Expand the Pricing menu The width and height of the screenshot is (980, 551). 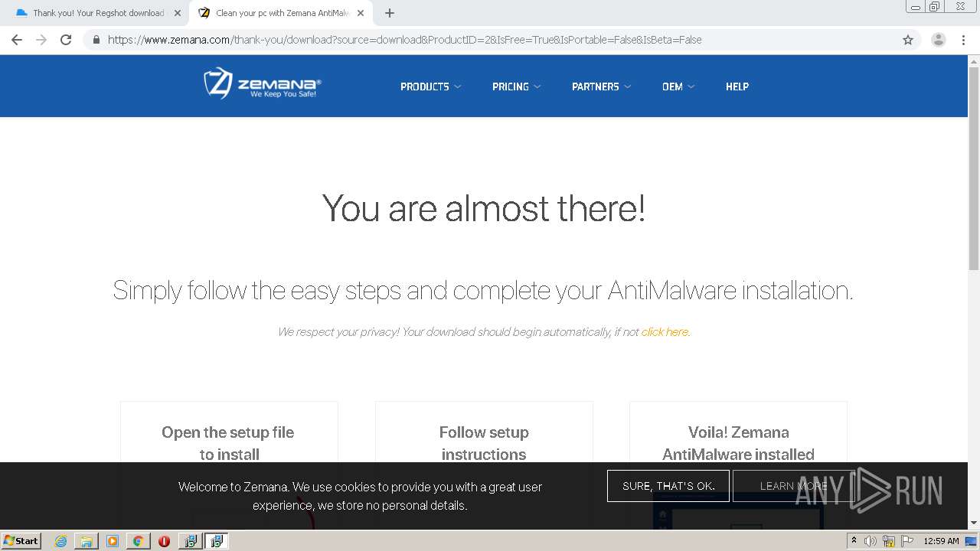pyautogui.click(x=516, y=86)
